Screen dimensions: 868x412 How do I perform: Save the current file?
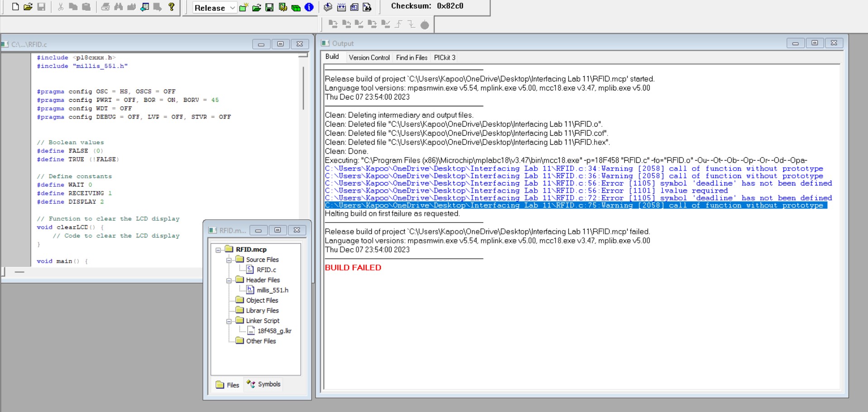[x=42, y=6]
